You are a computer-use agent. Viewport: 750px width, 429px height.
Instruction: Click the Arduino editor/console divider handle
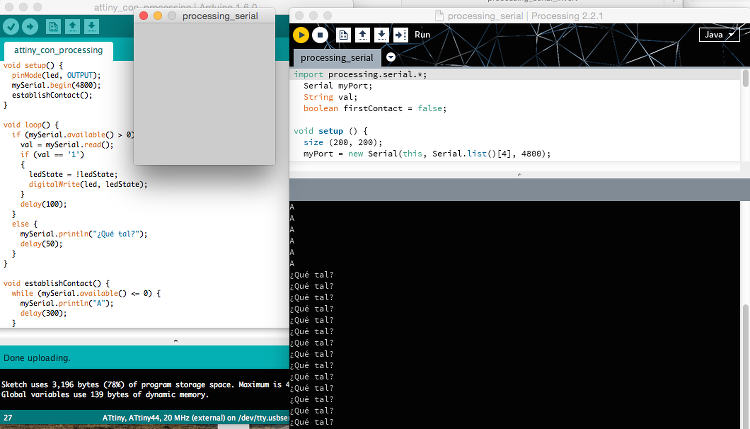(176, 341)
